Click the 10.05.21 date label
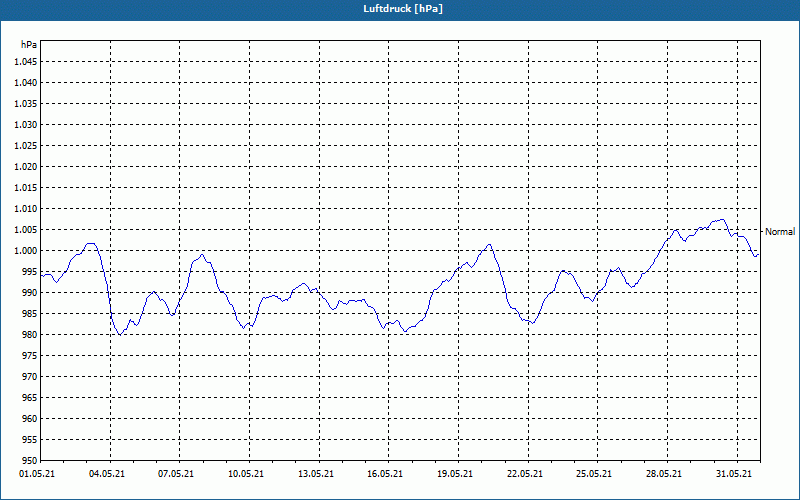 [x=246, y=474]
